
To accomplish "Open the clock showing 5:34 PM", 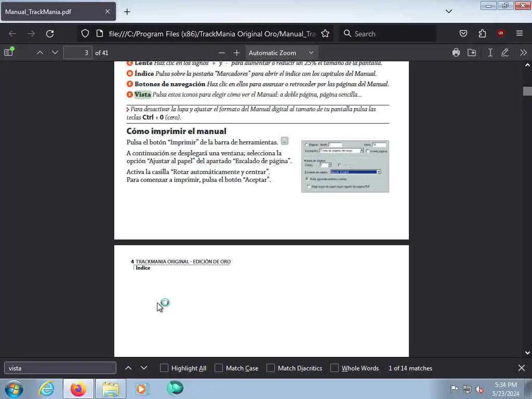I will [506, 389].
